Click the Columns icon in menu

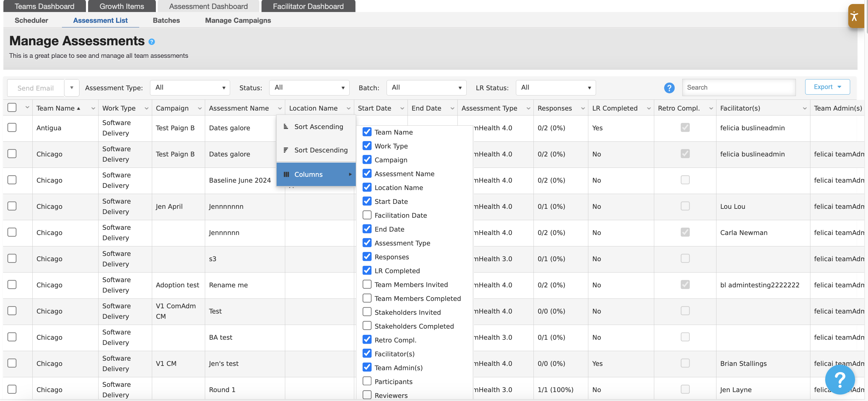[286, 175]
